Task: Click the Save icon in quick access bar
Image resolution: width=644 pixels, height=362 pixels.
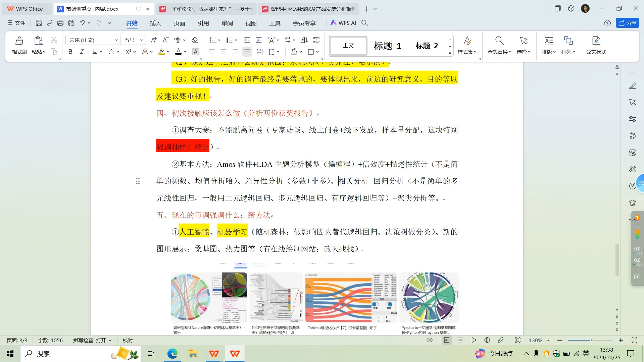Action: 39,23
